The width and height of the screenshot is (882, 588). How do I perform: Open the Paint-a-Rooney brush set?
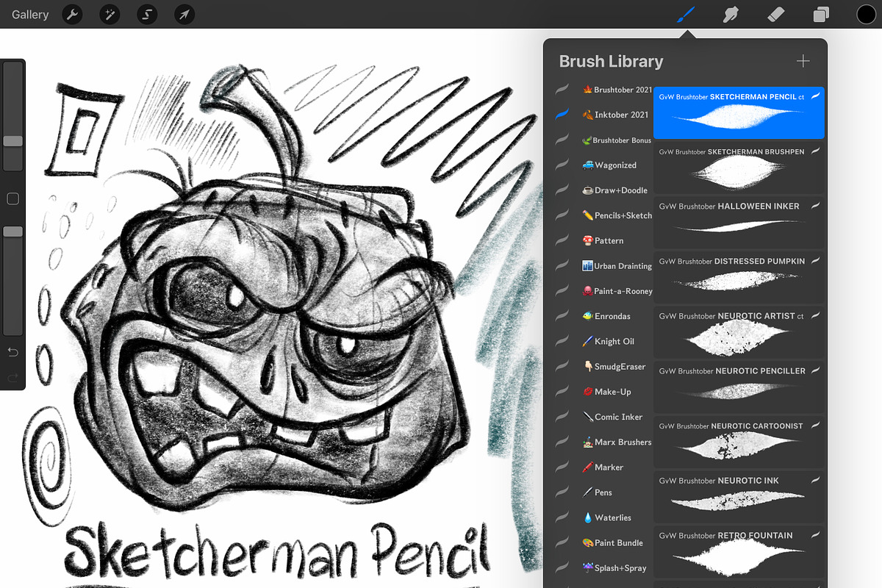point(617,291)
